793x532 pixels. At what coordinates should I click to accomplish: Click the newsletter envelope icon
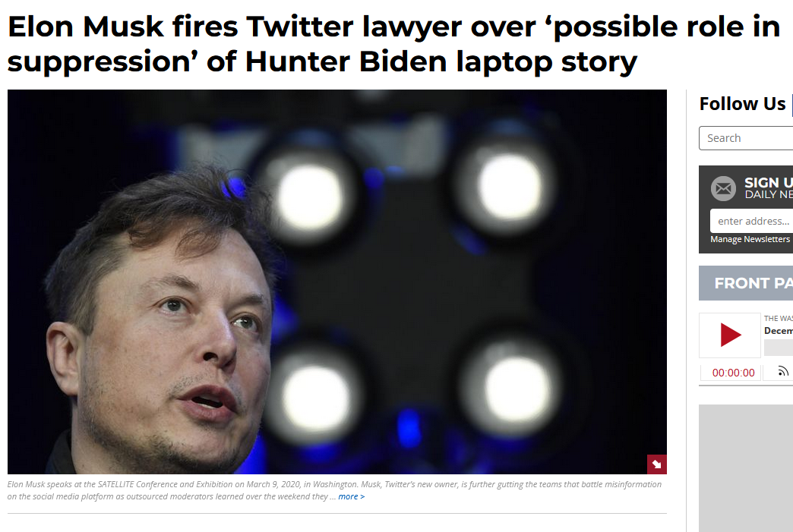point(723,188)
